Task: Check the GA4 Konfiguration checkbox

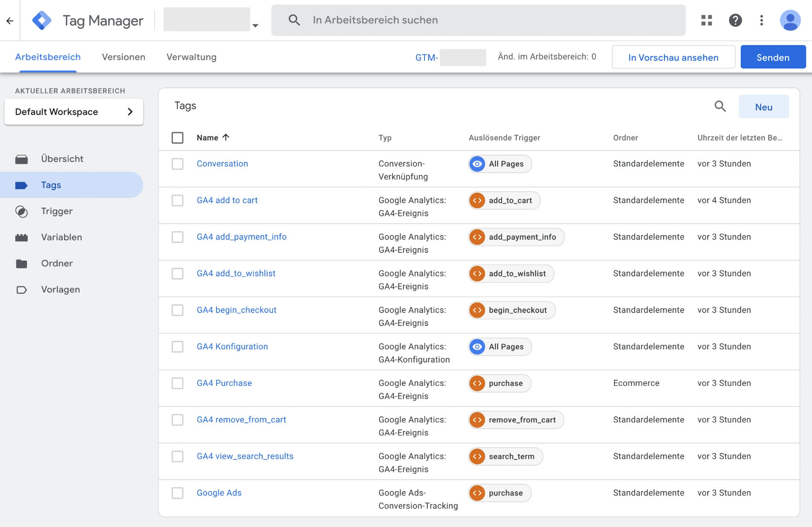Action: coord(178,346)
